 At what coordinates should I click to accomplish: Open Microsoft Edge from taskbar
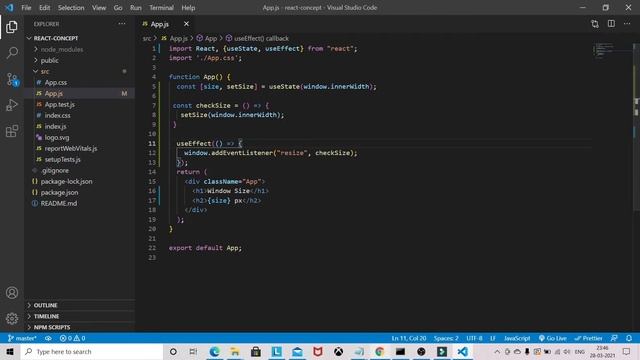(x=214, y=351)
